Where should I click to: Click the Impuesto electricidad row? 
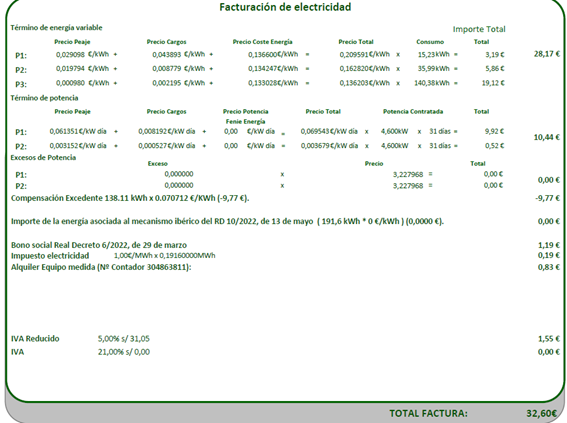click(285, 256)
